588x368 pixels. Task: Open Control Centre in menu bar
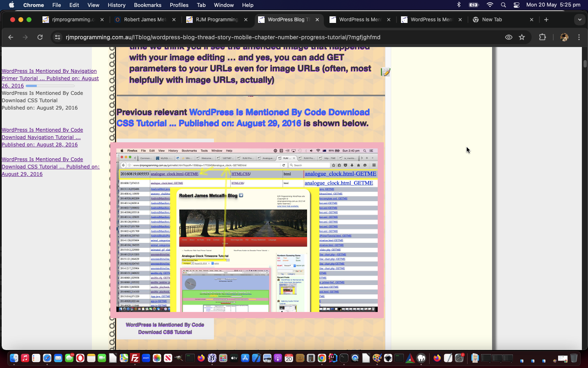point(517,5)
